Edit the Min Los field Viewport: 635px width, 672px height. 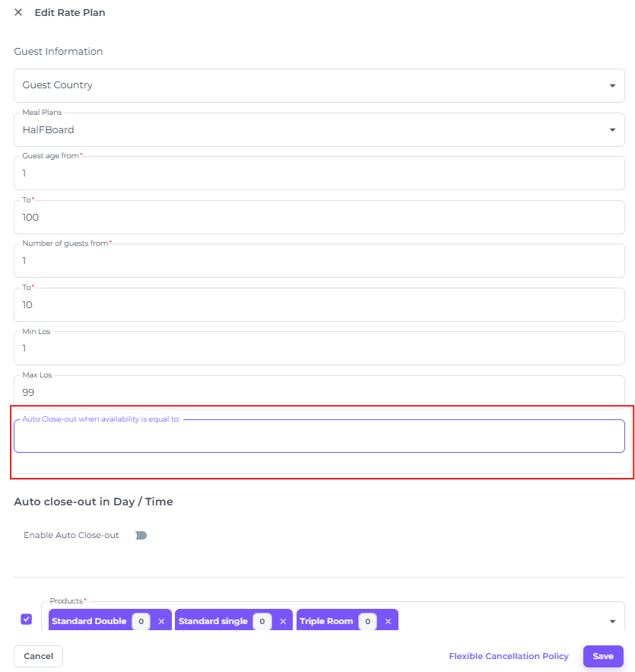[319, 349]
